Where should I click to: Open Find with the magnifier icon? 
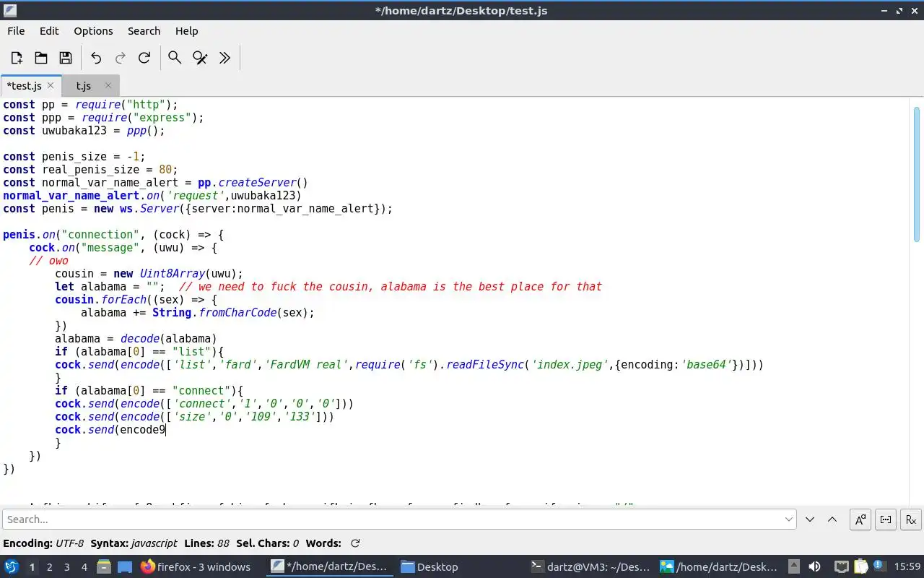click(175, 58)
